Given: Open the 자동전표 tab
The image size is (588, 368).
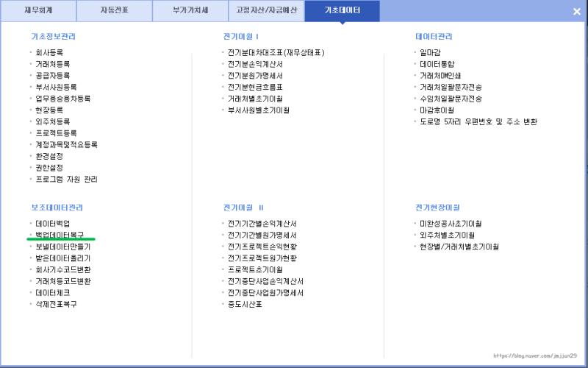Looking at the screenshot, I should [x=115, y=10].
